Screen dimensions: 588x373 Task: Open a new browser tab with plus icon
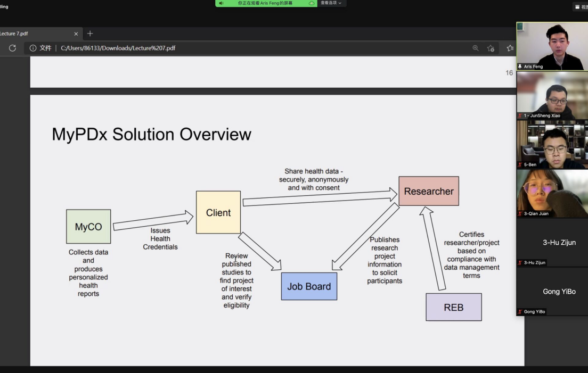pyautogui.click(x=90, y=34)
